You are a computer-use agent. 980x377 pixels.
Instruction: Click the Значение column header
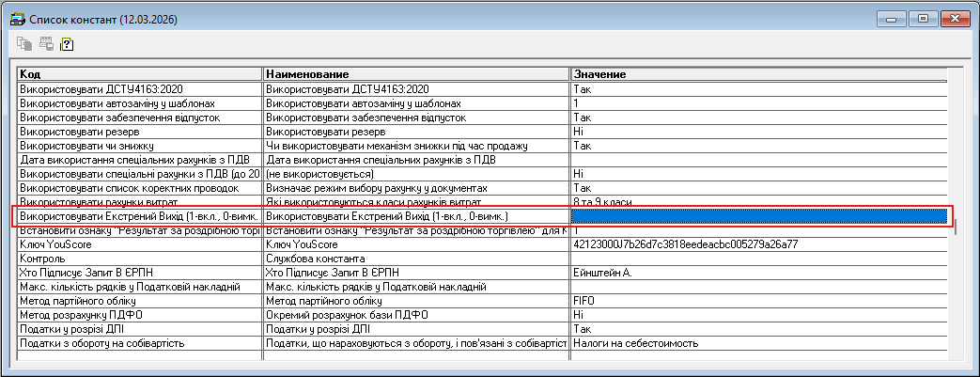(757, 73)
